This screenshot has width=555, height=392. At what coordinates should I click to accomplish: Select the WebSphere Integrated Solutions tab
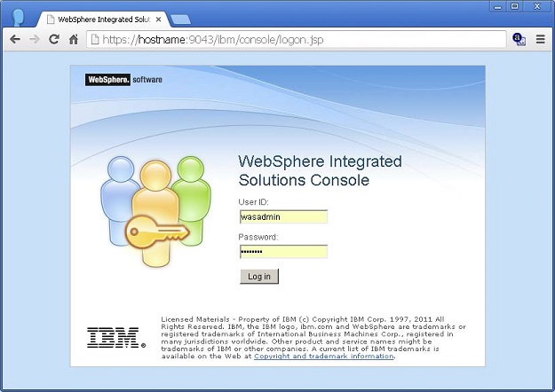[104, 20]
